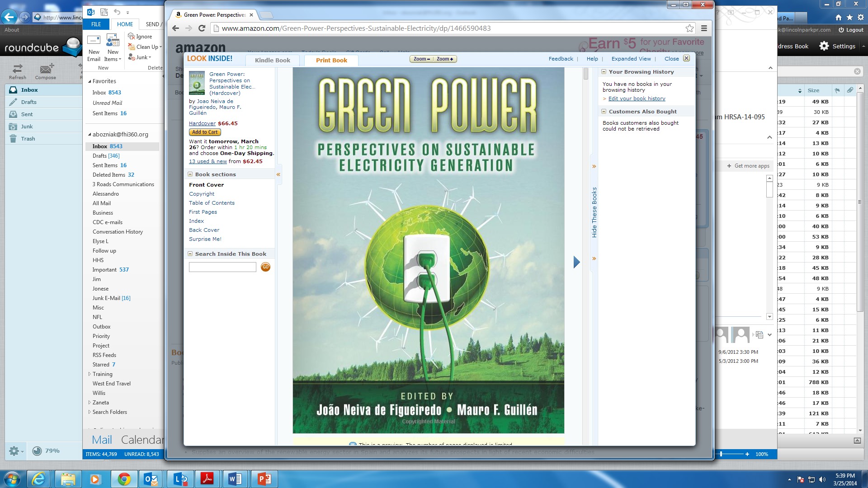Collapse the Customers Also Bought section

604,112
